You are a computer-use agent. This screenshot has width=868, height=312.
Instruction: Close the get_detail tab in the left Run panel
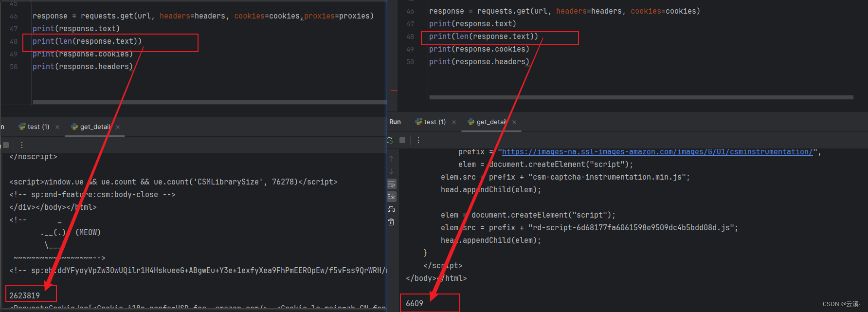click(118, 127)
